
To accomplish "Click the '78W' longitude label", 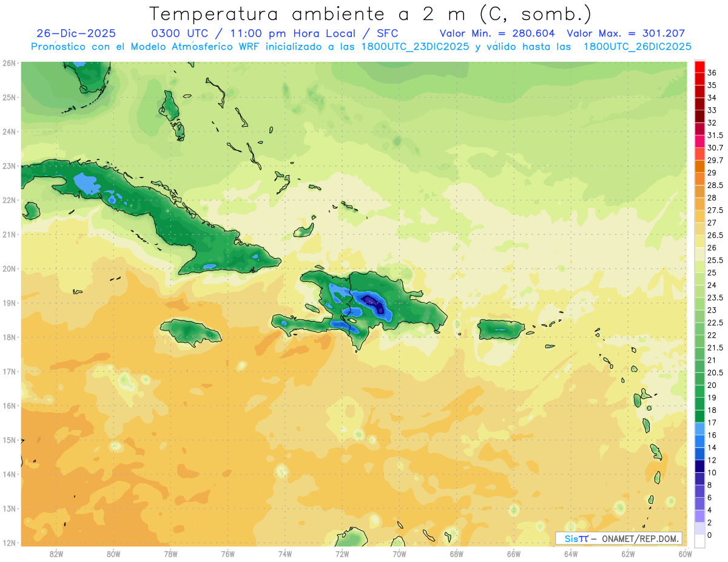I will pos(170,554).
